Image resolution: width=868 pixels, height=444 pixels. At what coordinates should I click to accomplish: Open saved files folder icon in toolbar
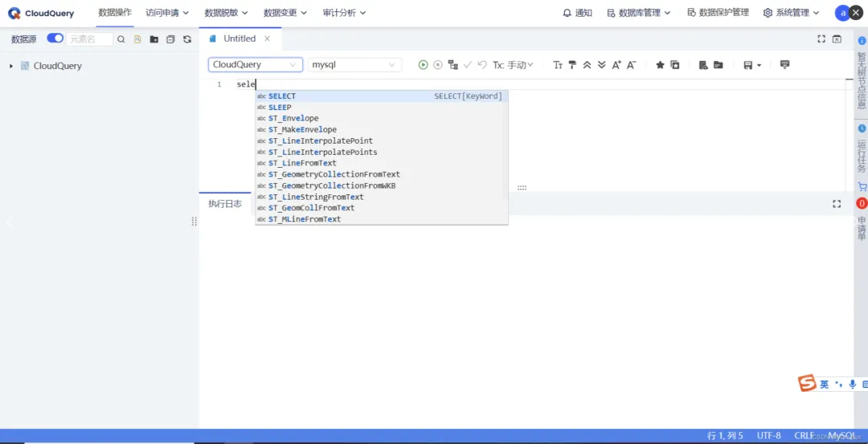[x=718, y=65]
